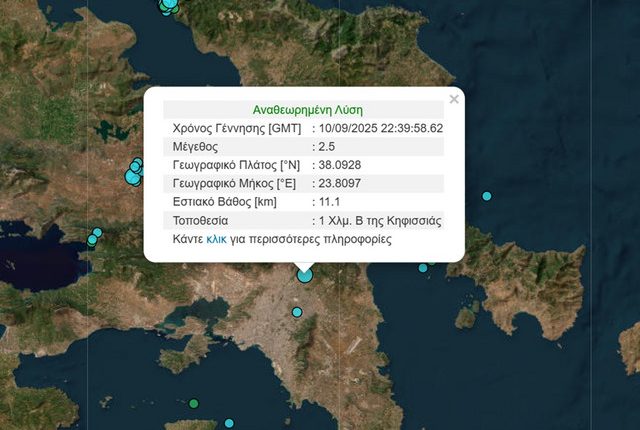Select the marker cluster at the top edge of the map

coord(169,6)
